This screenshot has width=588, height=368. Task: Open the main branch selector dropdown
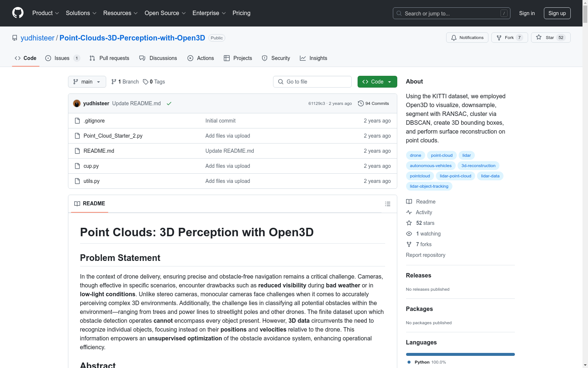point(87,82)
